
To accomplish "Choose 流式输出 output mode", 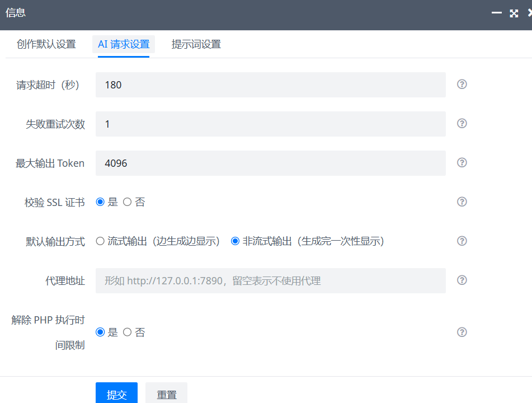I will click(100, 241).
